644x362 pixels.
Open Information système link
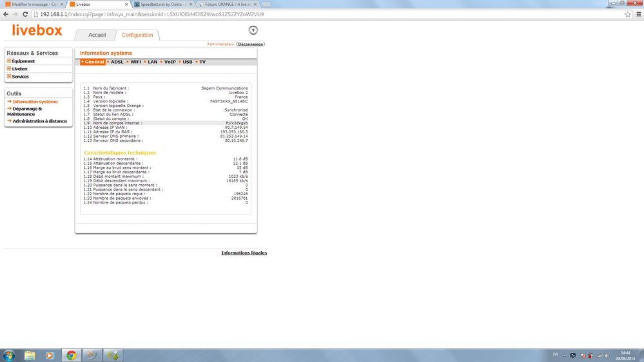(35, 101)
